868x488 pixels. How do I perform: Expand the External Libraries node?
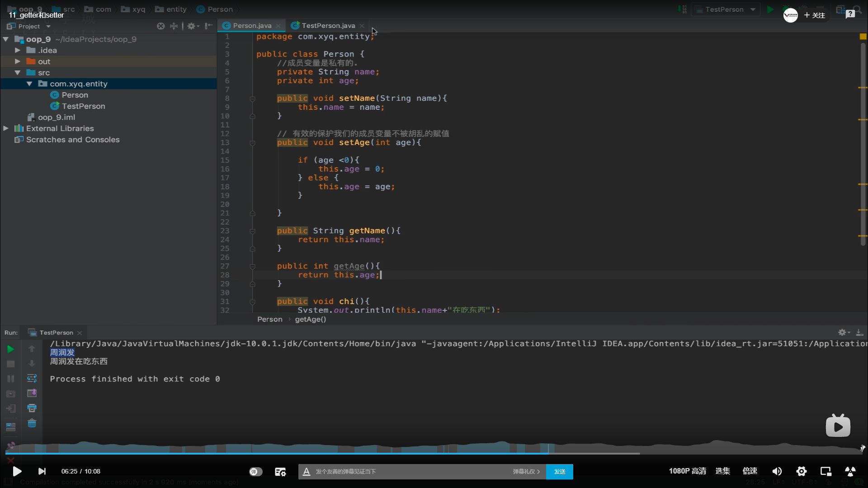[x=6, y=128]
